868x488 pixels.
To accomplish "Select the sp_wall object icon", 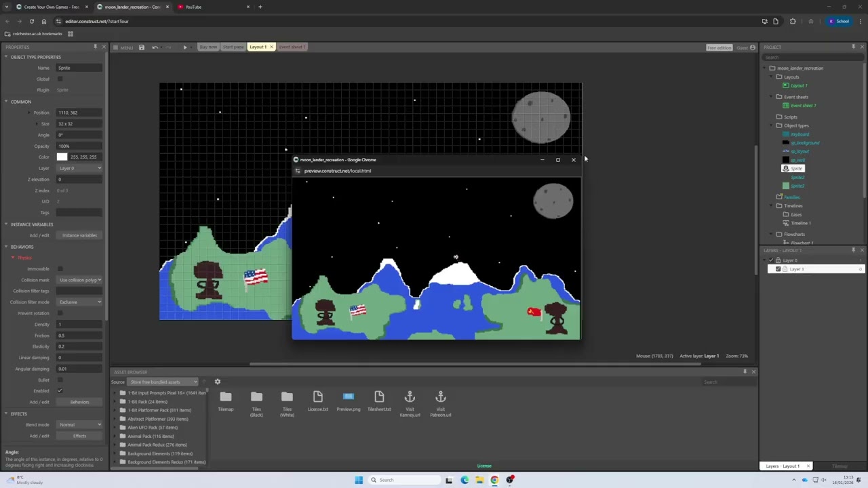I will tap(786, 160).
